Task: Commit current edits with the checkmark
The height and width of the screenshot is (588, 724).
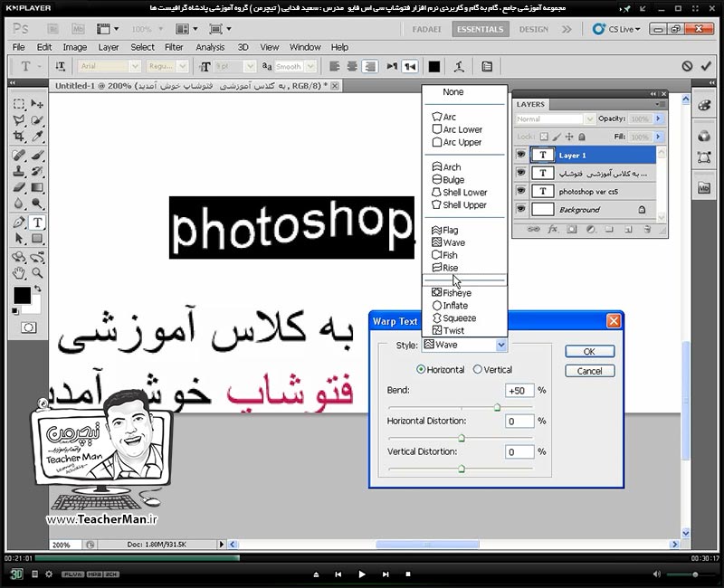Action: coord(706,66)
